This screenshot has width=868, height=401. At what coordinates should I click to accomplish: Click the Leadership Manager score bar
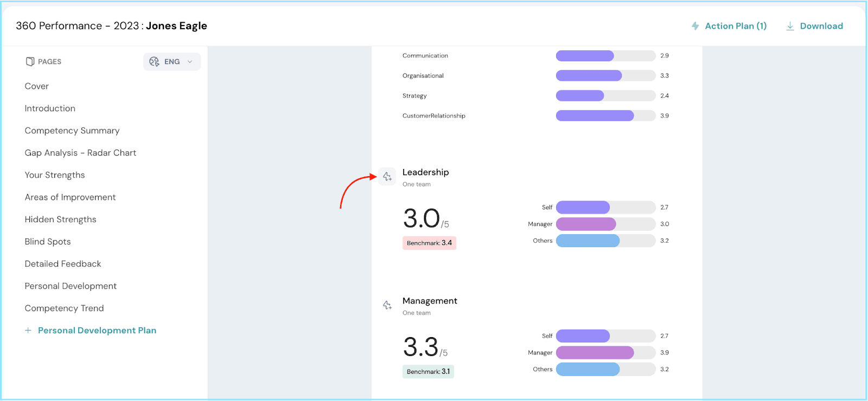(x=605, y=224)
